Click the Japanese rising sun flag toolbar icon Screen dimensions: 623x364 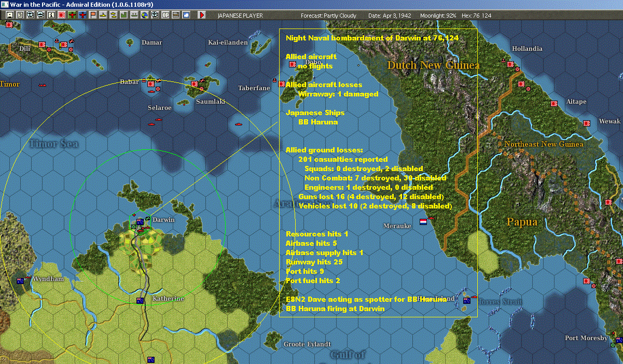[61, 15]
